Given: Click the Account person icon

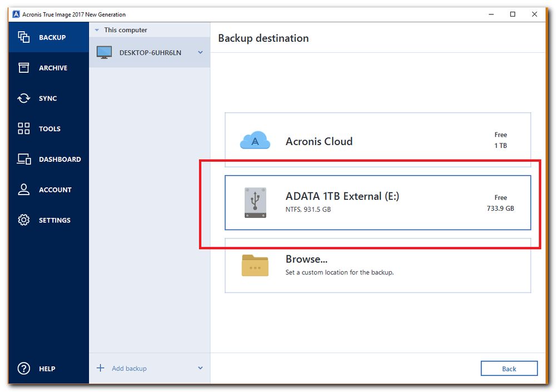Looking at the screenshot, I should pyautogui.click(x=24, y=190).
